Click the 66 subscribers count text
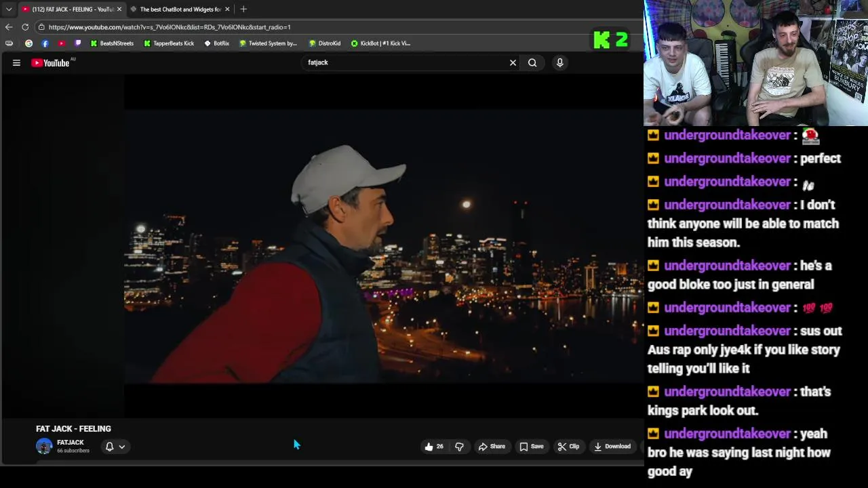The image size is (868, 488). coord(73,451)
